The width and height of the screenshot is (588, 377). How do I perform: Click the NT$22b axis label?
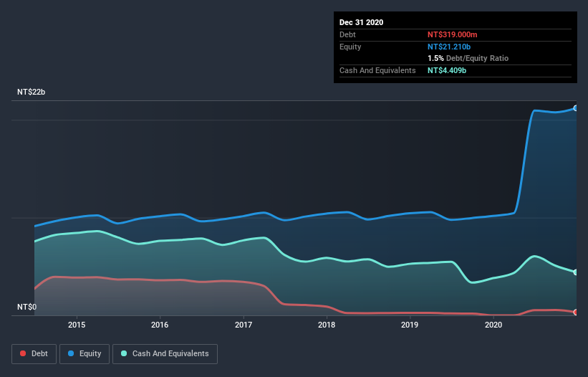click(x=31, y=92)
